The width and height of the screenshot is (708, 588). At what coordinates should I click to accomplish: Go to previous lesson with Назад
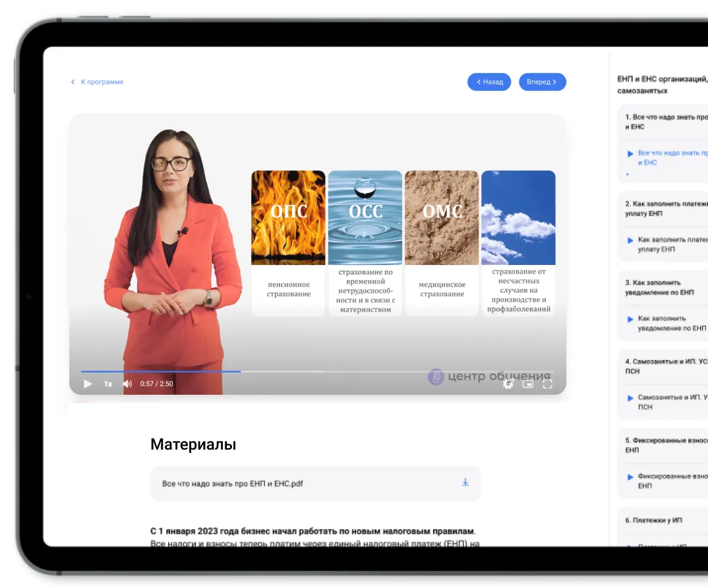click(489, 82)
